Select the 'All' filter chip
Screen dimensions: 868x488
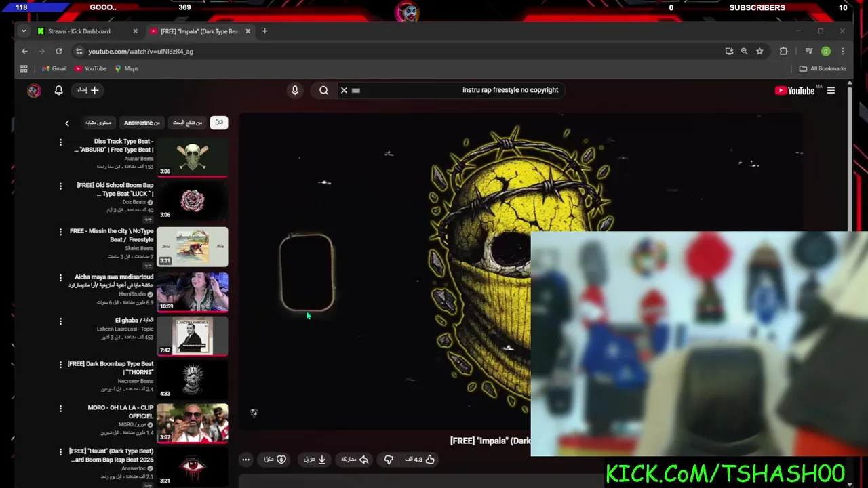tap(219, 123)
